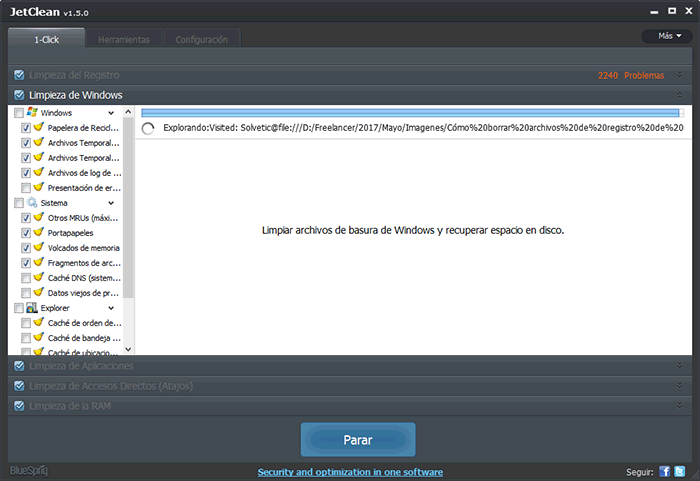This screenshot has width=700, height=481.
Task: Switch to the Configuración tab
Action: [202, 39]
